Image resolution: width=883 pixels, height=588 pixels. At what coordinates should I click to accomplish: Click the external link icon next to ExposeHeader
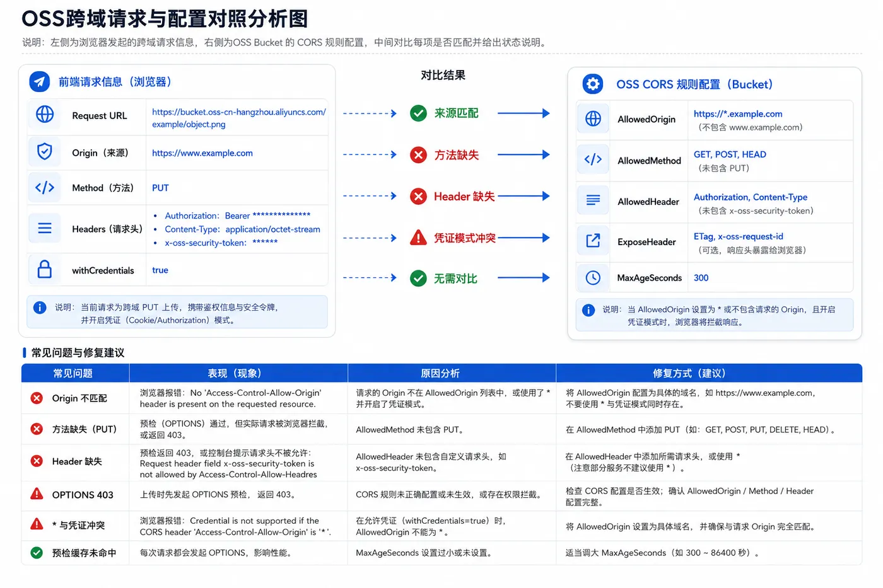[x=593, y=241]
